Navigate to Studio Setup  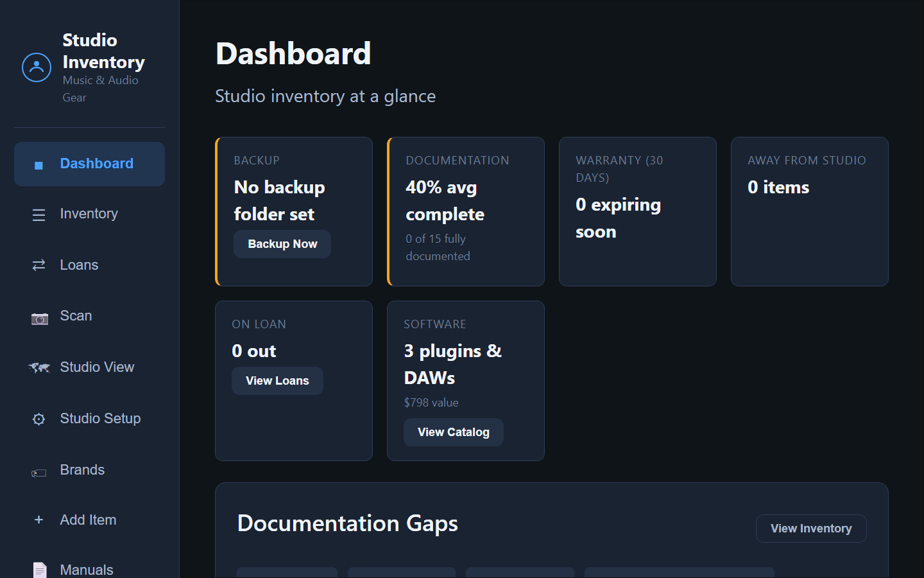coord(89,419)
